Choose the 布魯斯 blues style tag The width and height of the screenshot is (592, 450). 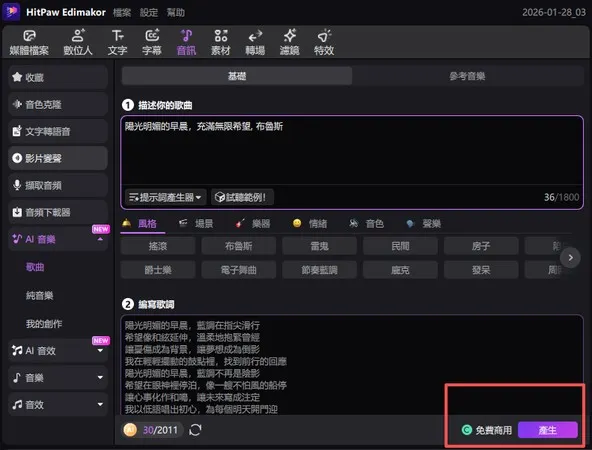pyautogui.click(x=239, y=246)
